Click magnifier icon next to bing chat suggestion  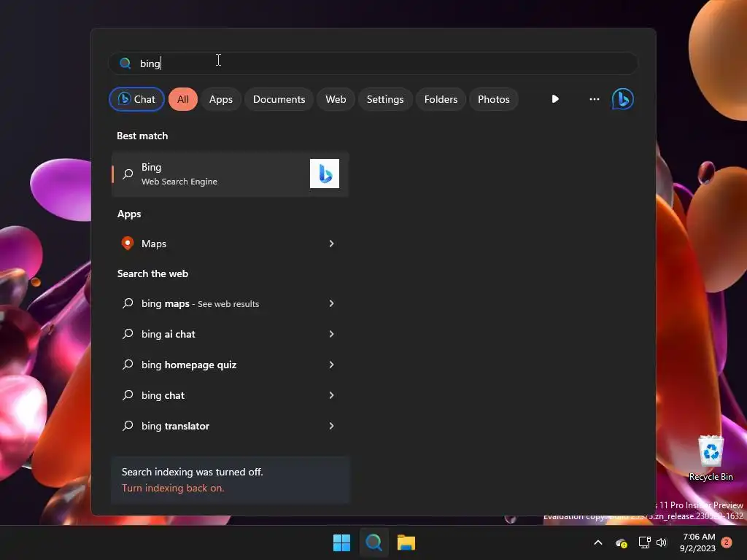(x=128, y=395)
